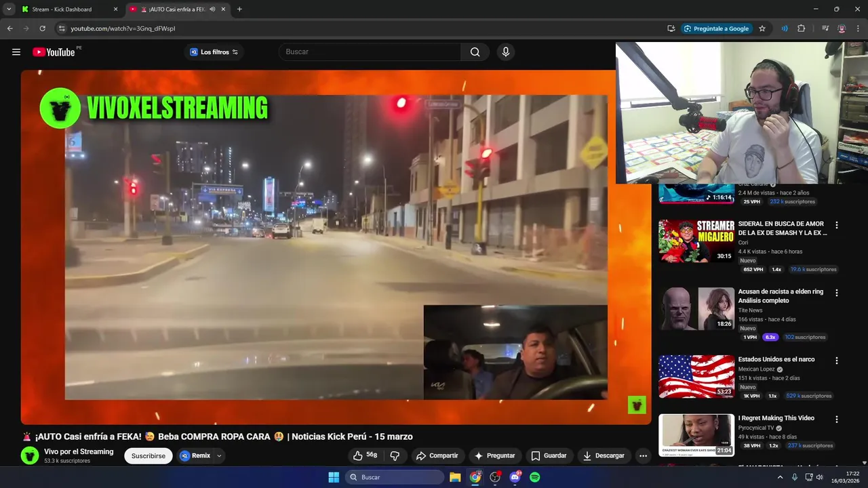Open Acusan de racista a elden ring title
Screen dimensions: 868x488
(x=781, y=296)
